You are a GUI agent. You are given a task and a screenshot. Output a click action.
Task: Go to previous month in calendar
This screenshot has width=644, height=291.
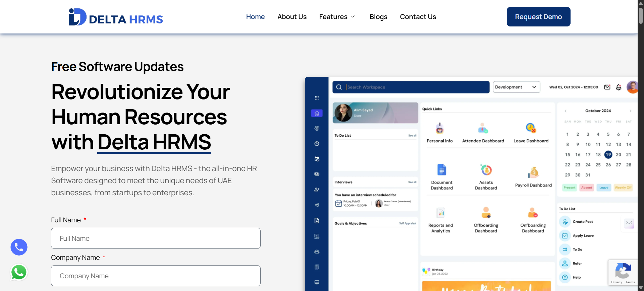pyautogui.click(x=566, y=111)
